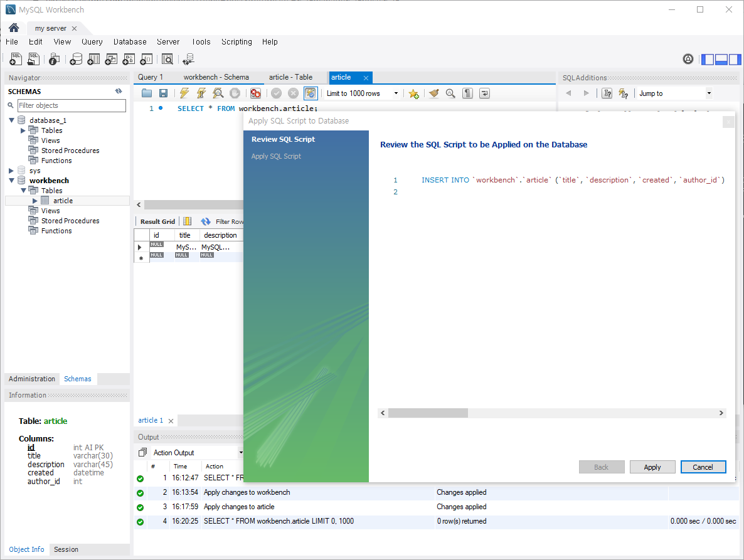Refresh the result grid data icon
This screenshot has width=744, height=560.
206,221
